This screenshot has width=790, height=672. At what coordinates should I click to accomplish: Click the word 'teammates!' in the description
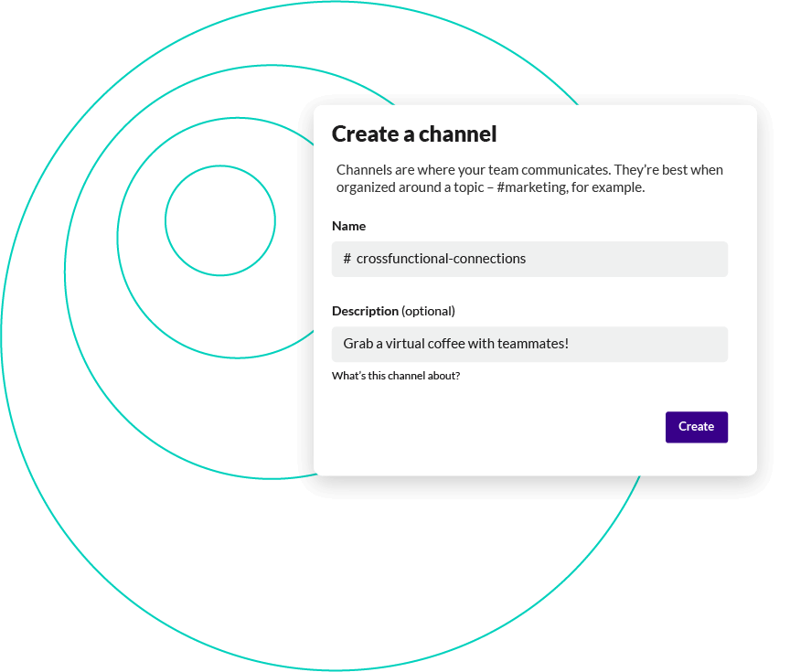[533, 344]
